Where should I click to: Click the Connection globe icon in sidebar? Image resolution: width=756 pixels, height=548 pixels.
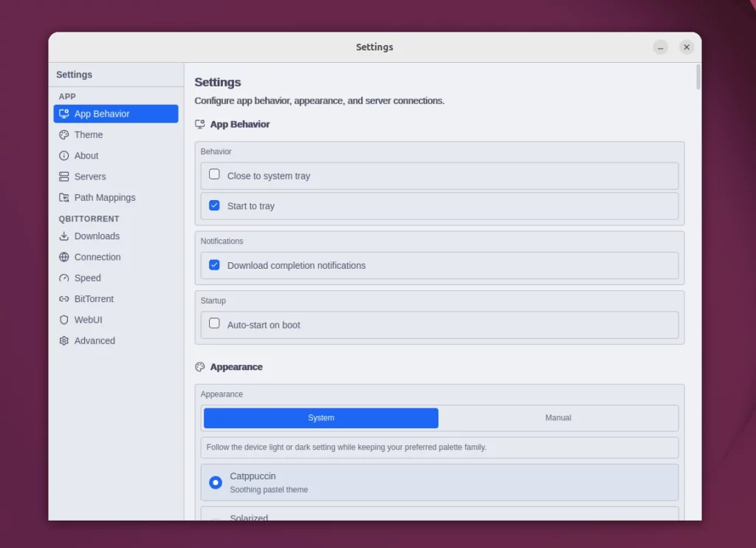pos(63,257)
